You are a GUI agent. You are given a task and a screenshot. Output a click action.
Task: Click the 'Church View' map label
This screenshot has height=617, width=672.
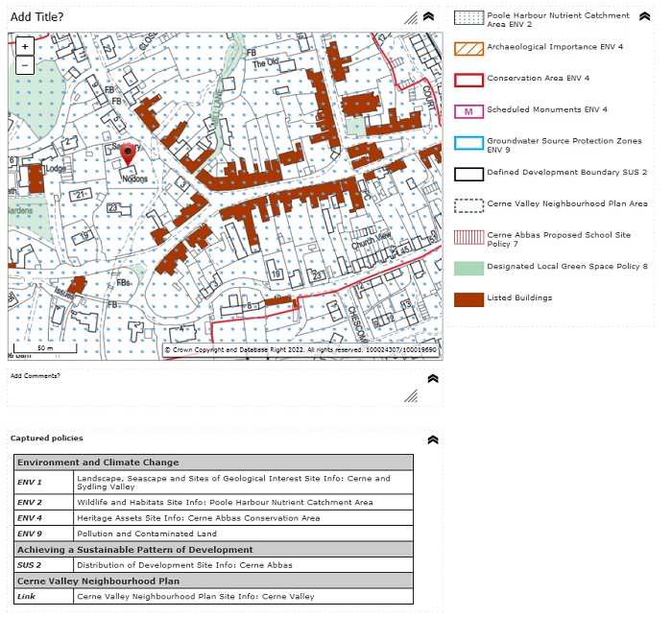coord(372,240)
